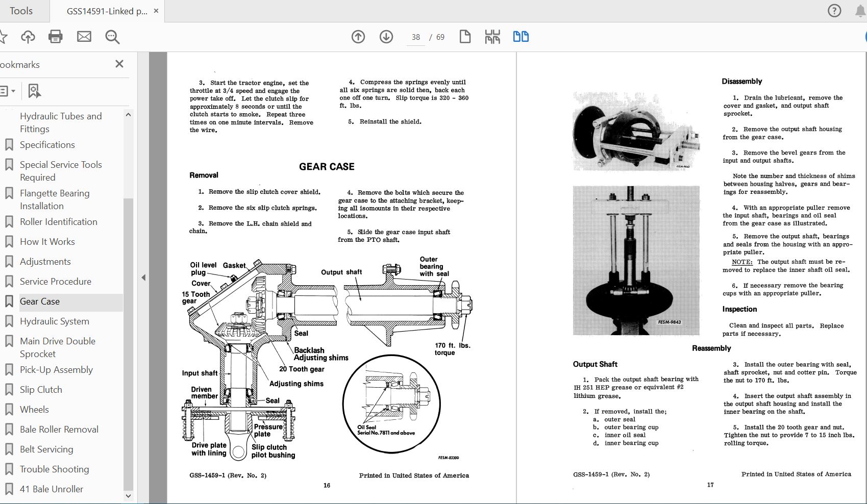The image size is (867, 504).
Task: Click the upload to cloud icon
Action: (x=28, y=37)
